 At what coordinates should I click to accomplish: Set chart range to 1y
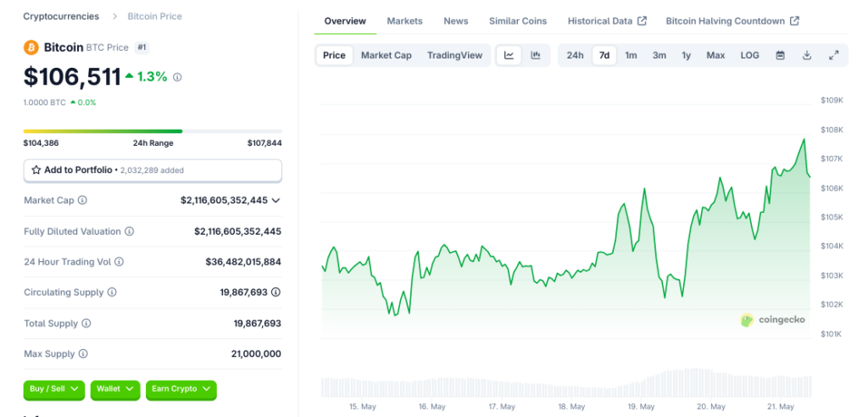coord(687,55)
